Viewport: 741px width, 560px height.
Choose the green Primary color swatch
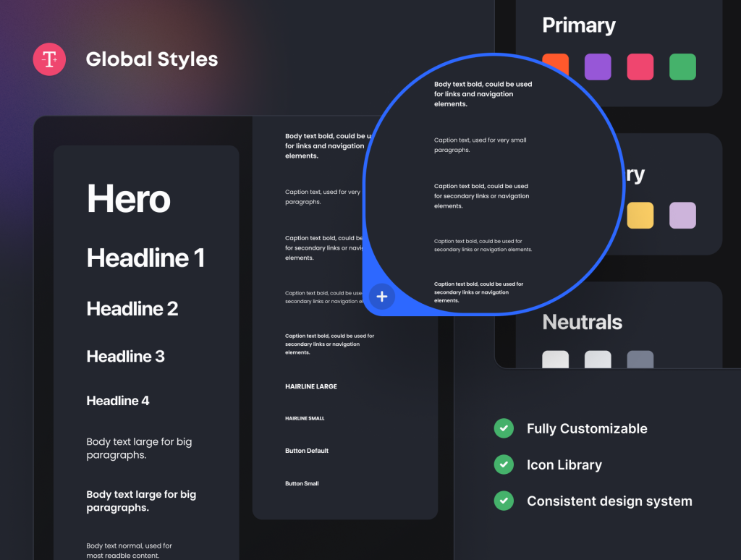point(682,67)
